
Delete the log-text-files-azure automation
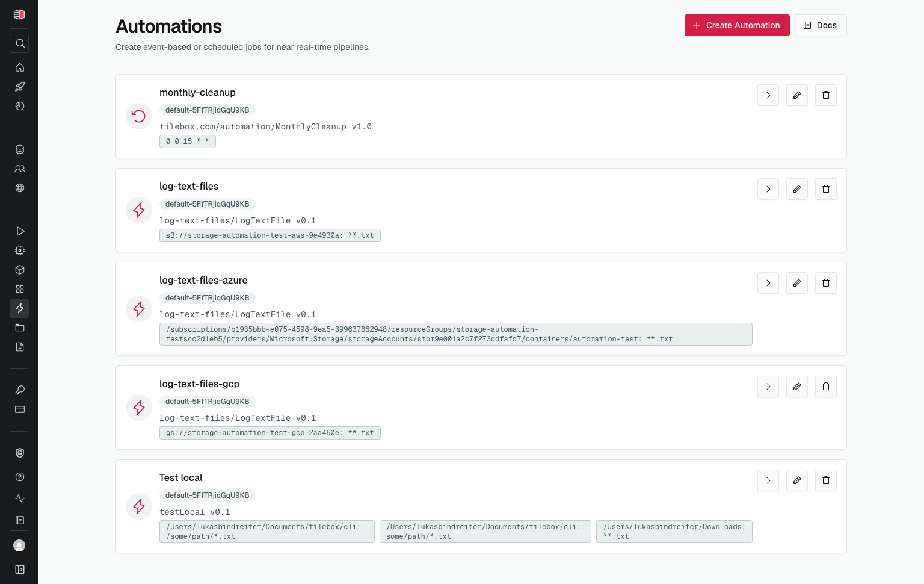(826, 283)
